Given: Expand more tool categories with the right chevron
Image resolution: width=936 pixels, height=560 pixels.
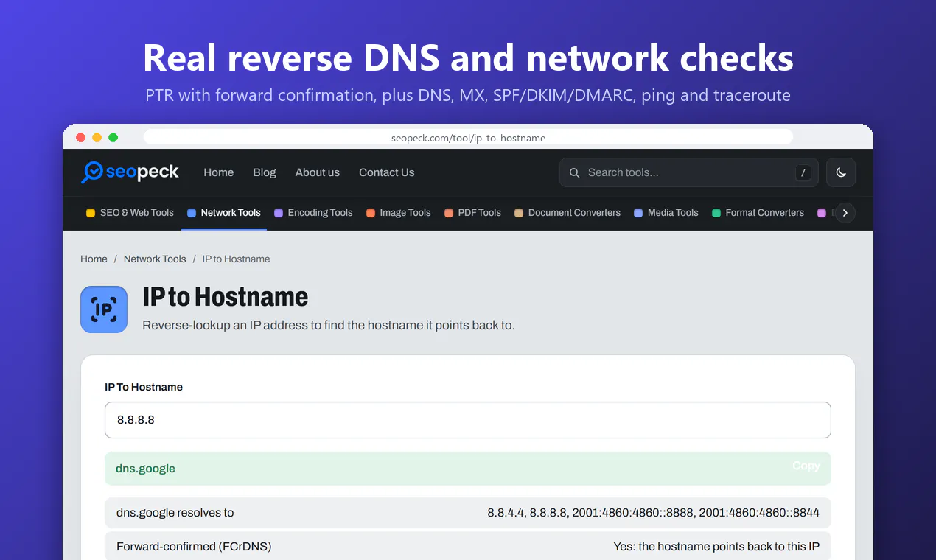Looking at the screenshot, I should point(845,213).
